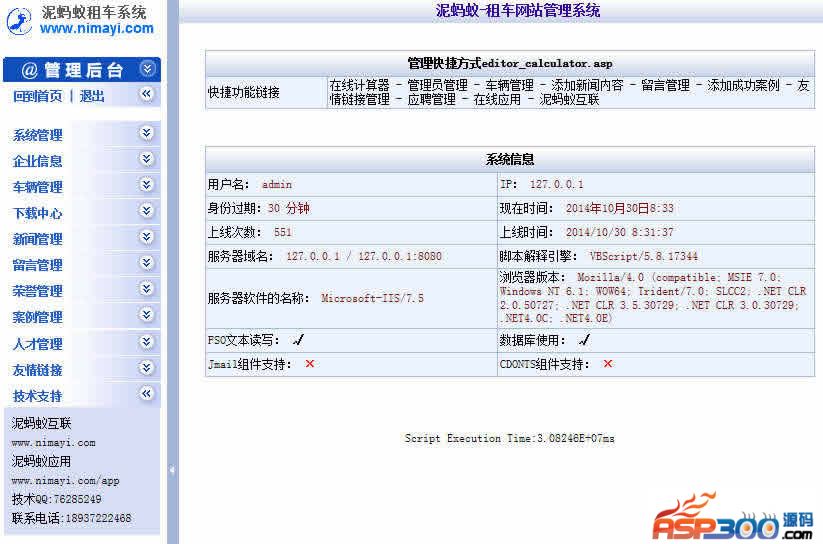Screen dimensions: 823x544
Task: Open the 下载中心 sidebar menu
Action: pyautogui.click(x=37, y=213)
